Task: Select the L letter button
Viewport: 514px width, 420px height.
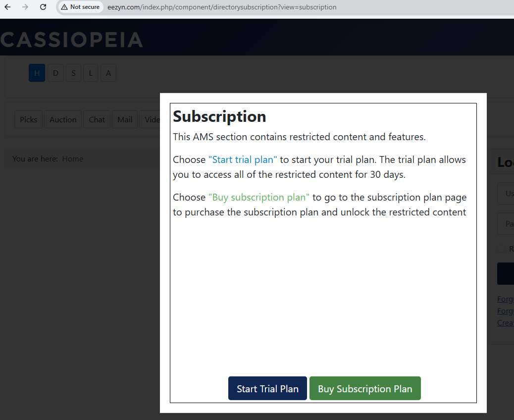Action: (91, 73)
